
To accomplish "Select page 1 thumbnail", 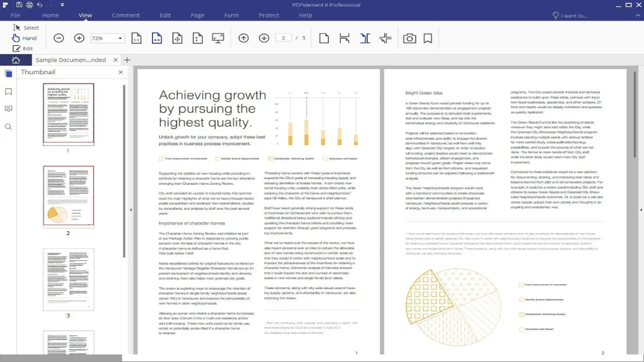I will [69, 114].
